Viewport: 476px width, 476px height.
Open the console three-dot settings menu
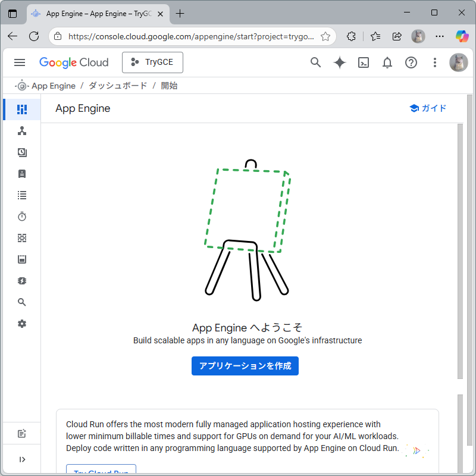(x=435, y=62)
